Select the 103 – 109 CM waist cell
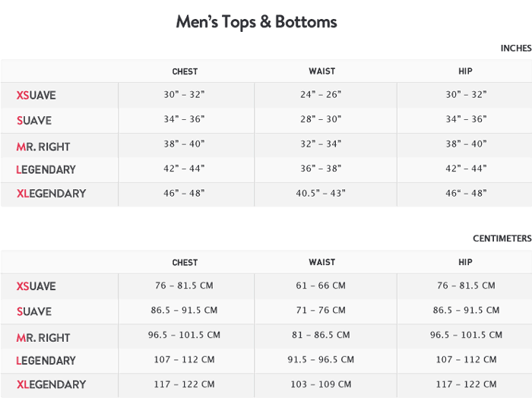This screenshot has width=532, height=398. point(321,384)
